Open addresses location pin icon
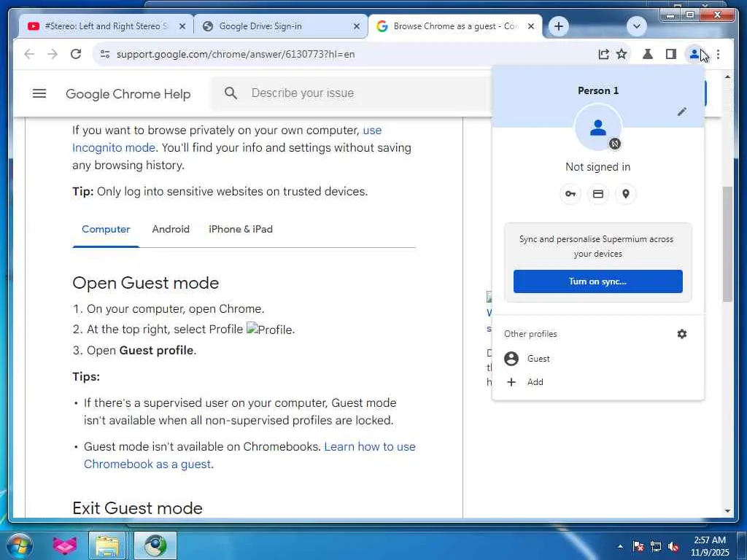This screenshot has height=560, width=747. point(625,194)
